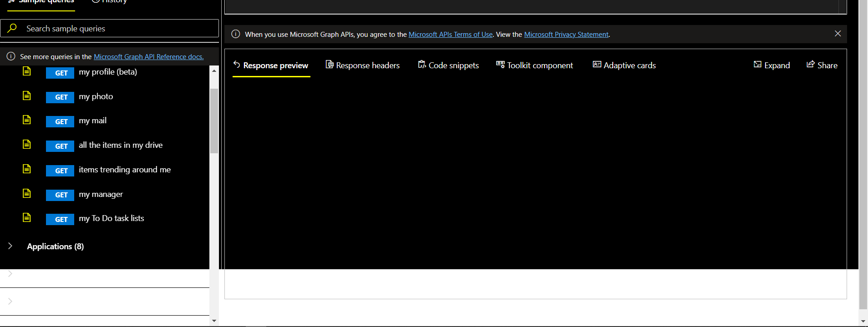This screenshot has width=868, height=327.
Task: Open docs icon for my mail
Action: pos(27,120)
